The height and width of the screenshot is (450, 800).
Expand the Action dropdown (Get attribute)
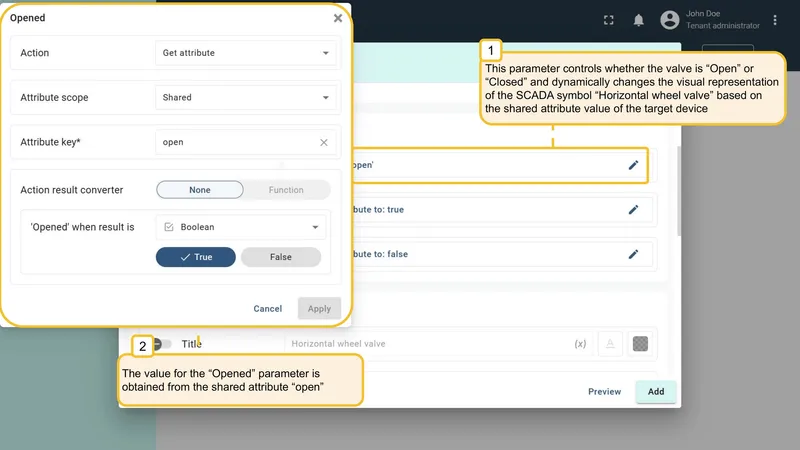pyautogui.click(x=245, y=53)
